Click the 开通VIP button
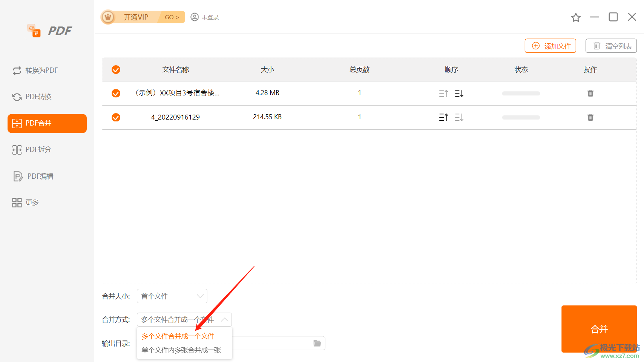 pyautogui.click(x=136, y=17)
